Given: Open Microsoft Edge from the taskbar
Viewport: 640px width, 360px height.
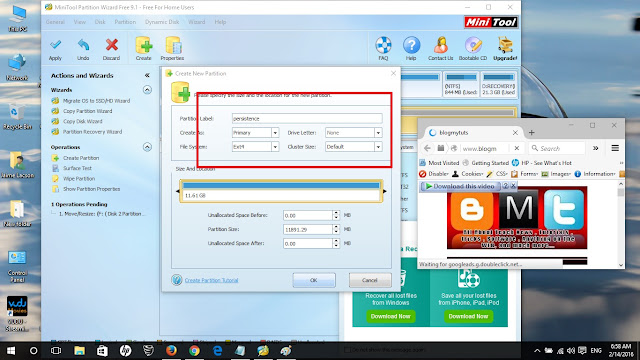Looking at the screenshot, I should click(x=218, y=351).
